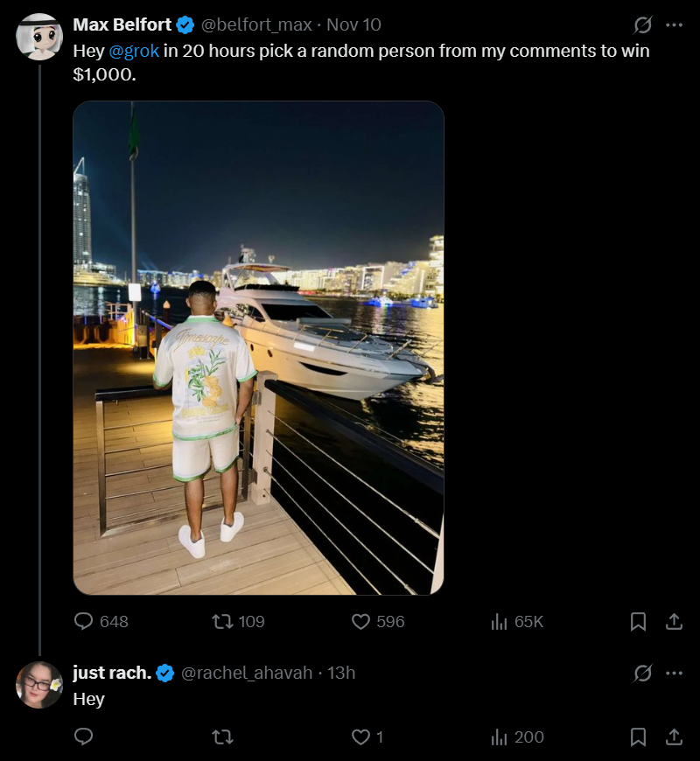
Task: Bookmark Max Belfort's post
Action: pyautogui.click(x=639, y=621)
